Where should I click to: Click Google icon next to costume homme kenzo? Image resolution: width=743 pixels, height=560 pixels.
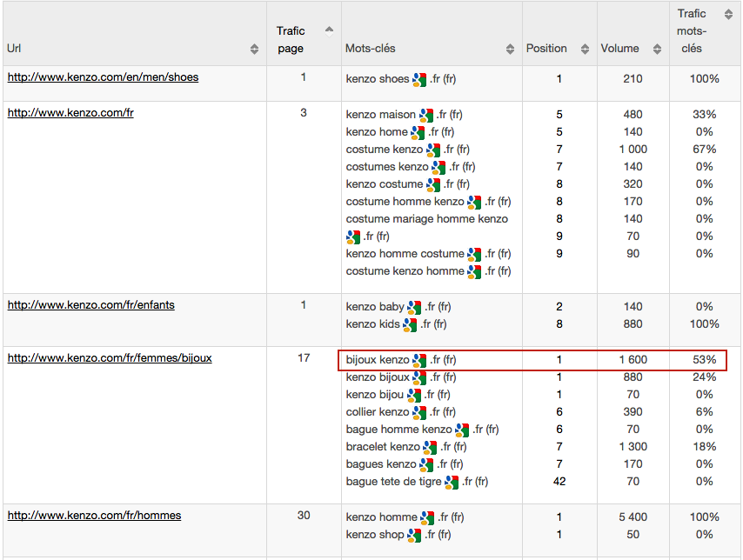pos(474,203)
